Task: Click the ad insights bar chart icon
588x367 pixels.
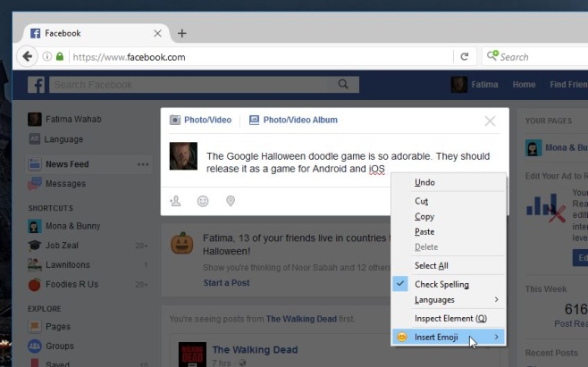Action: click(x=545, y=207)
